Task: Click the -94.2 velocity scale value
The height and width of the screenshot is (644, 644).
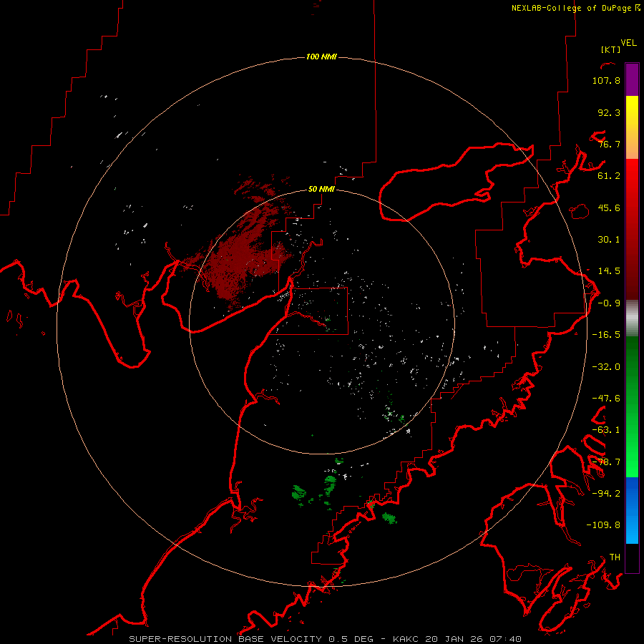Action: tap(606, 494)
